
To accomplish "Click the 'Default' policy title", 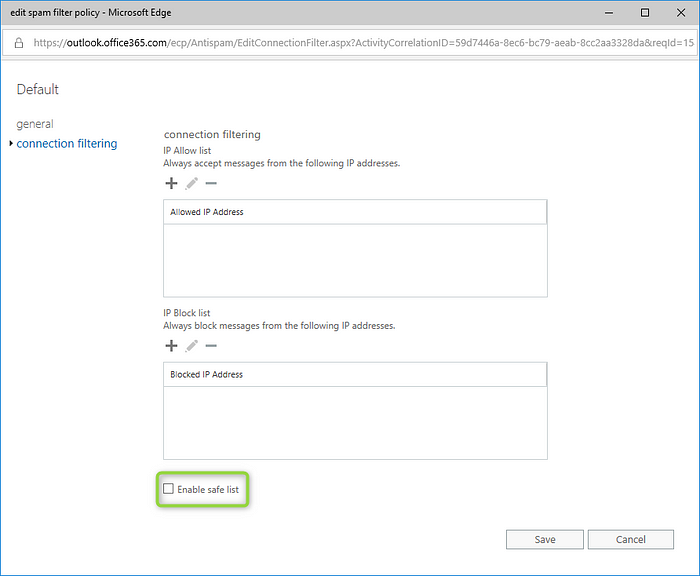I will [x=38, y=89].
